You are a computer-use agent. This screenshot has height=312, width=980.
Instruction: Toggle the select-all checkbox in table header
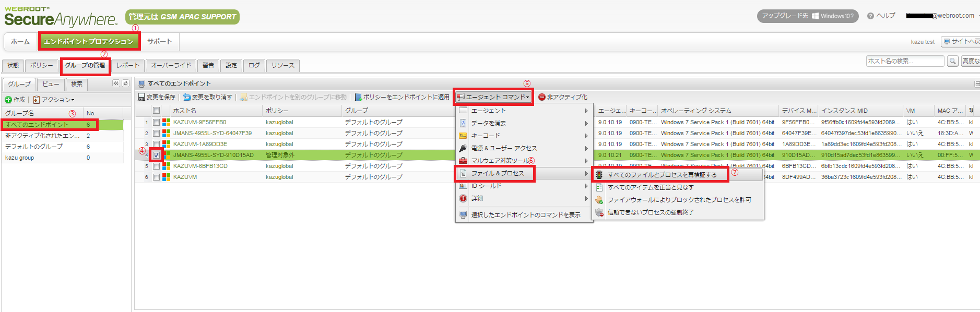[x=156, y=111]
